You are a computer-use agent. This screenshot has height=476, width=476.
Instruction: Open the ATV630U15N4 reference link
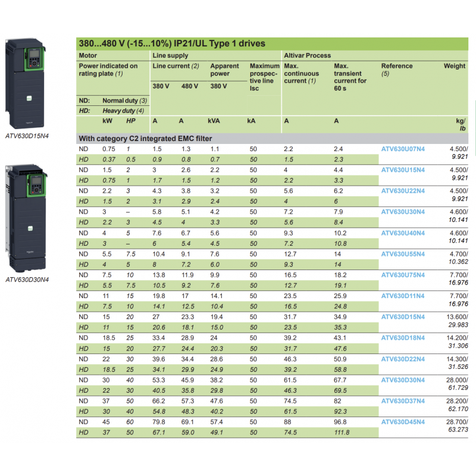[403, 170]
